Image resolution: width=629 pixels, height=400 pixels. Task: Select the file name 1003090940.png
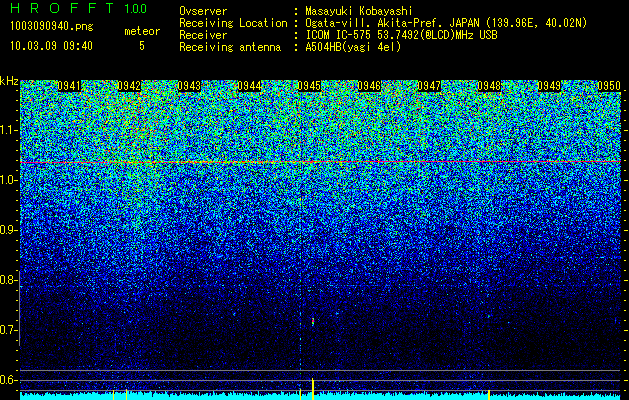click(x=52, y=27)
